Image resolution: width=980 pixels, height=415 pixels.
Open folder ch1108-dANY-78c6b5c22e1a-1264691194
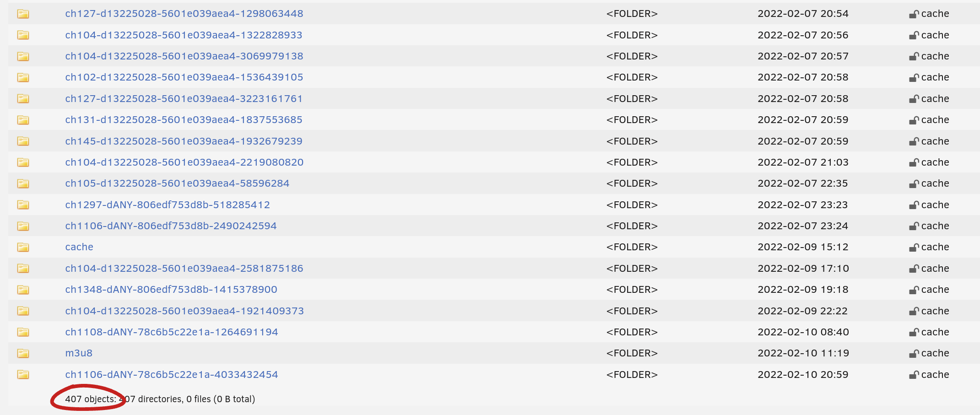click(171, 332)
